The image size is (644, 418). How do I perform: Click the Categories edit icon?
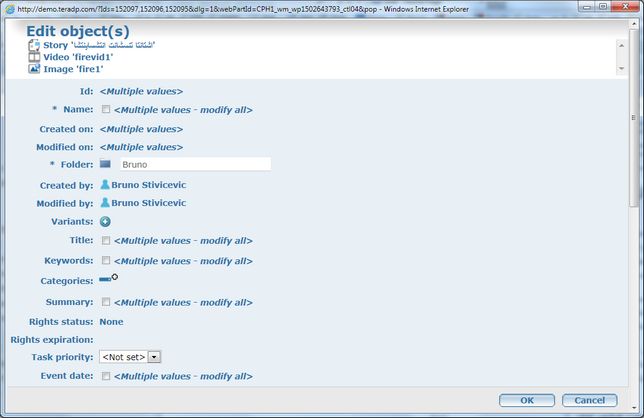coord(108,279)
